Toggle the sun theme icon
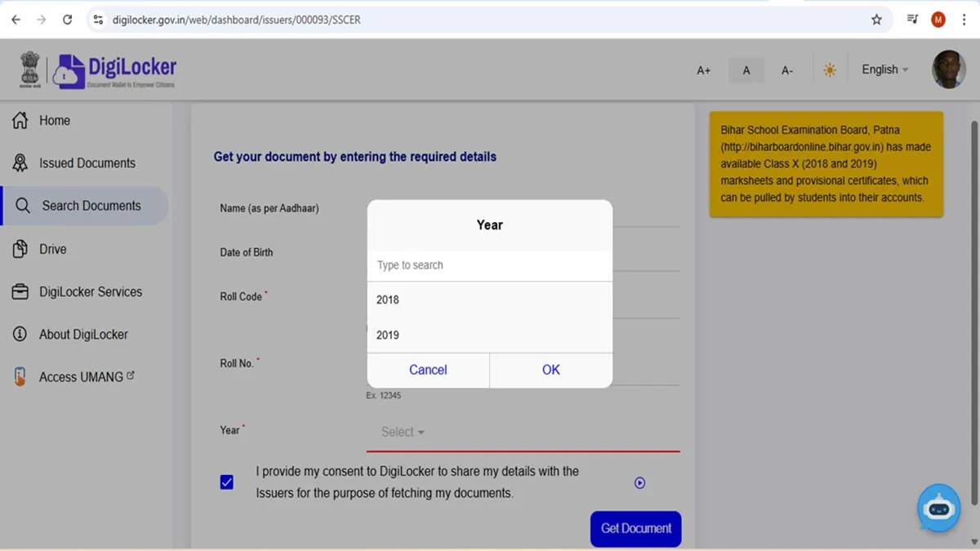The width and height of the screenshot is (980, 551). point(830,70)
